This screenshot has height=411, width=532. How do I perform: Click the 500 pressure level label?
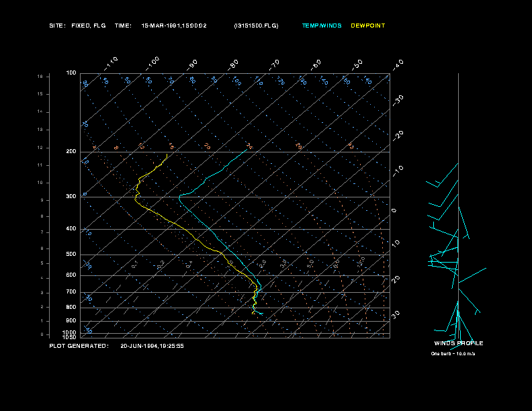(71, 254)
